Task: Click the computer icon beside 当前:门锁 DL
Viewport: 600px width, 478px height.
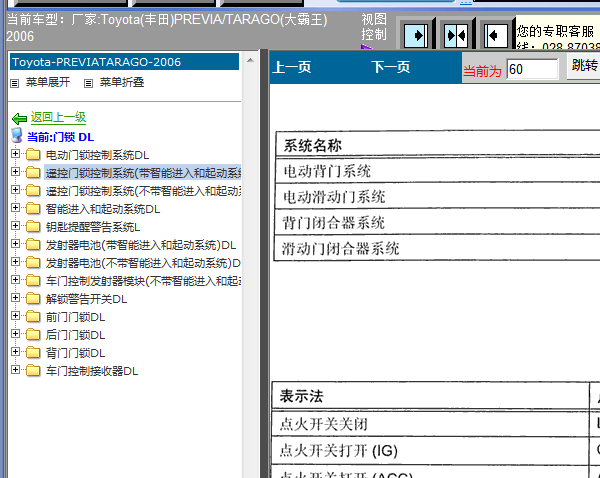Action: click(16, 136)
